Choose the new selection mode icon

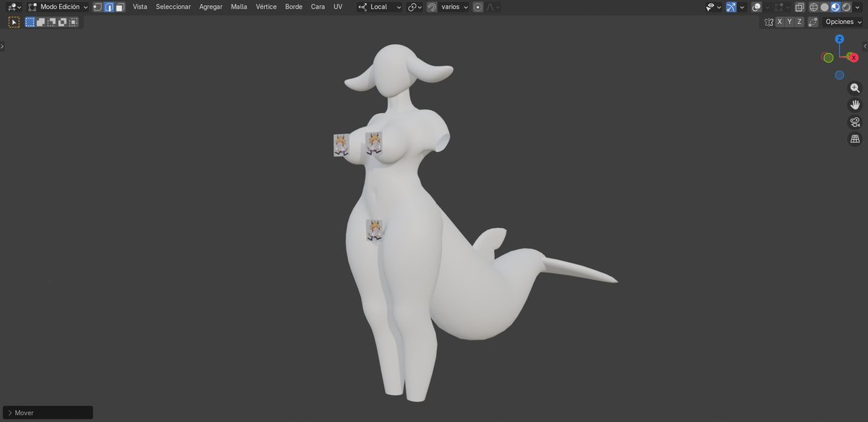[x=30, y=22]
